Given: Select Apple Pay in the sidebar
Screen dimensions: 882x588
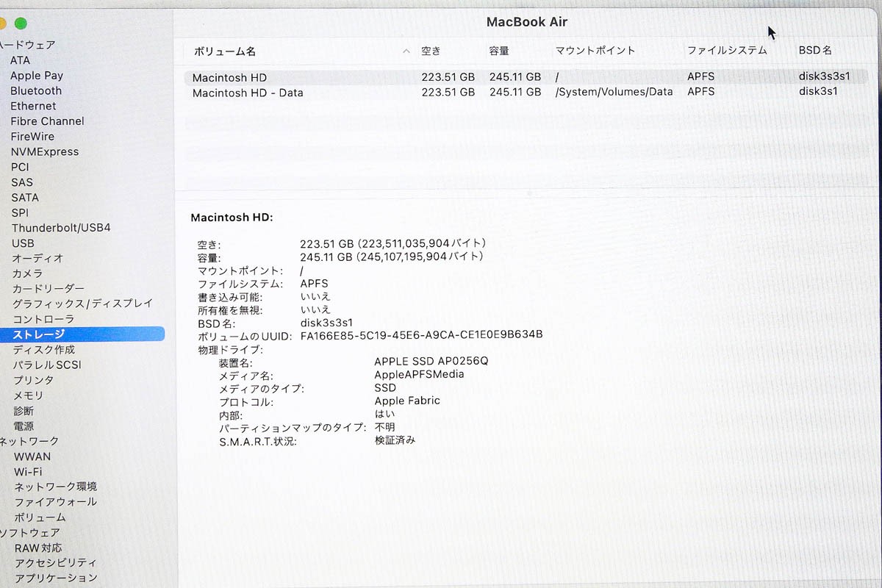Looking at the screenshot, I should pos(37,76).
